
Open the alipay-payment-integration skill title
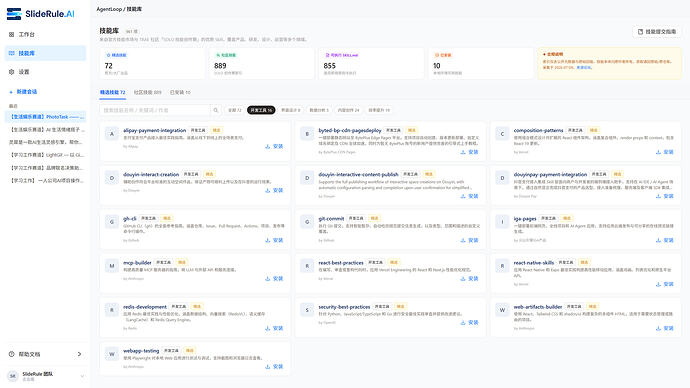154,130
